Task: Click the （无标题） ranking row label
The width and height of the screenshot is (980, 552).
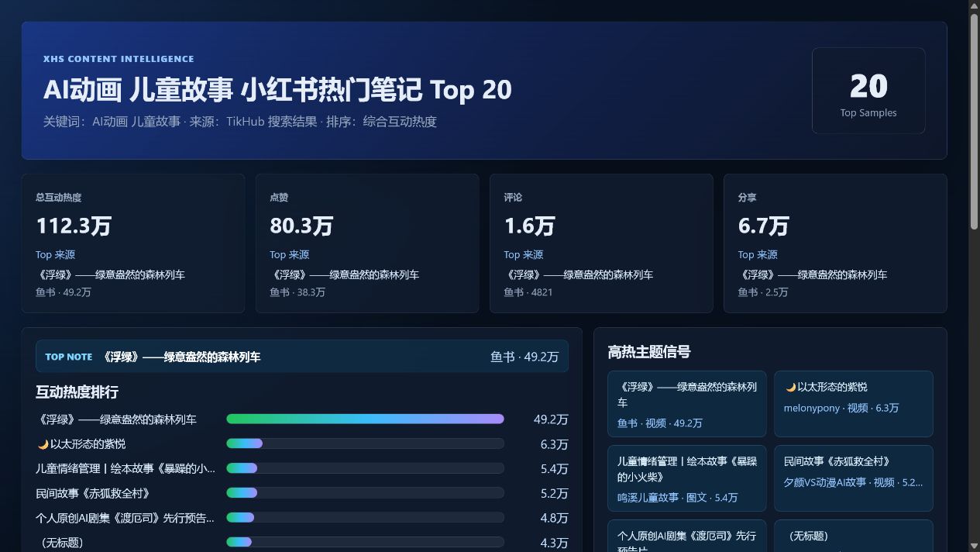Action: pyautogui.click(x=60, y=543)
